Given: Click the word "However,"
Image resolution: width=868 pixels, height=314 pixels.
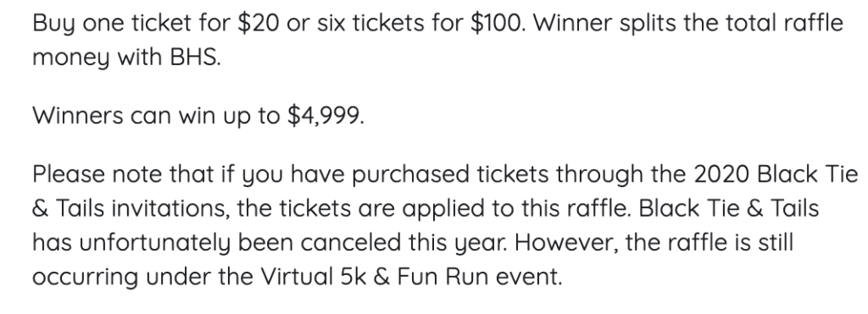Looking at the screenshot, I should pyautogui.click(x=566, y=243).
